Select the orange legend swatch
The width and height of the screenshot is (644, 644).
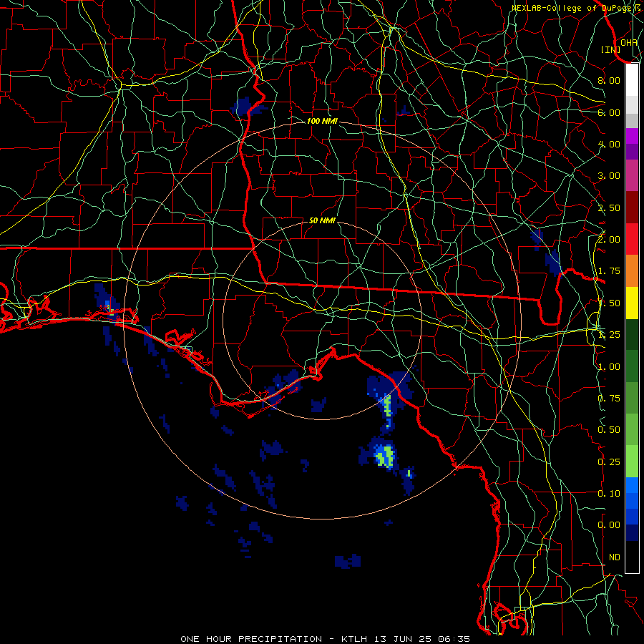(632, 271)
